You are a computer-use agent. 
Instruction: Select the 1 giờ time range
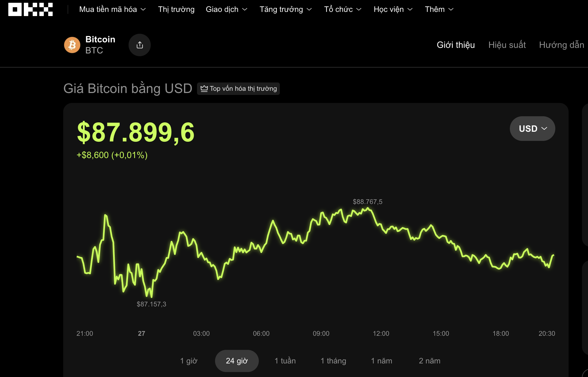coord(189,361)
